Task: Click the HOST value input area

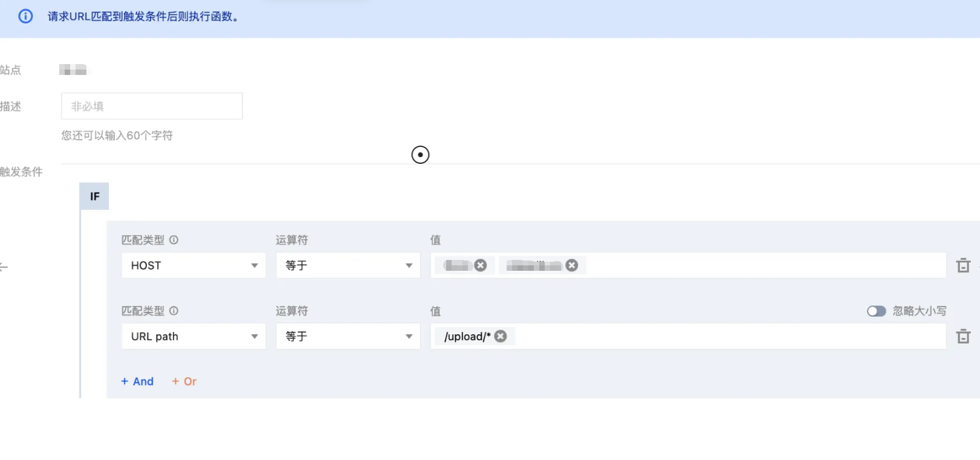Action: coord(765,265)
